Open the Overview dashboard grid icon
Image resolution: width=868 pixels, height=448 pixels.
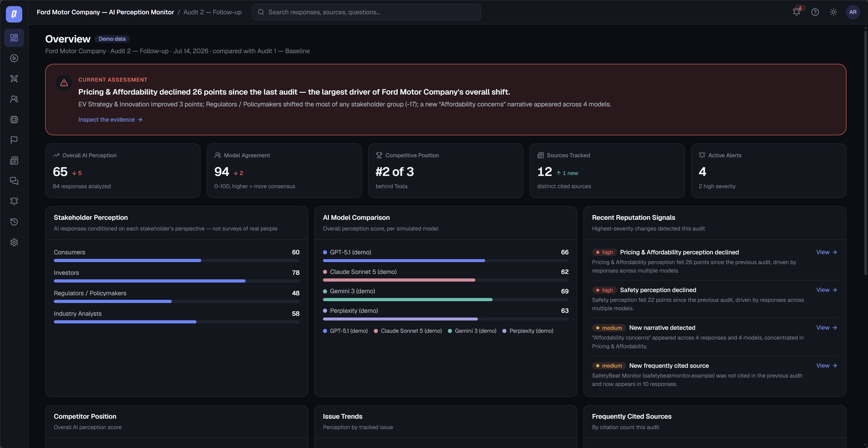tap(14, 38)
